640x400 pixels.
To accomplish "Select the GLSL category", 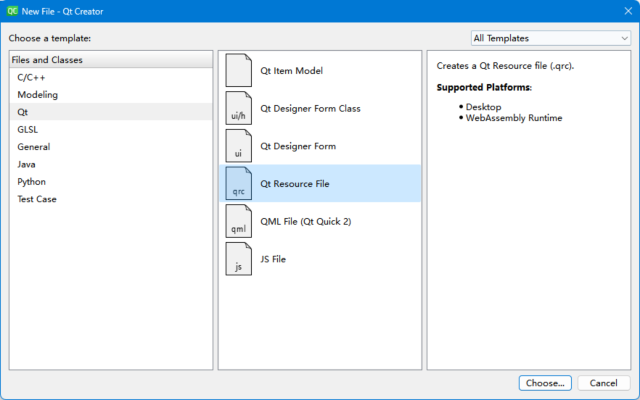I will click(27, 130).
